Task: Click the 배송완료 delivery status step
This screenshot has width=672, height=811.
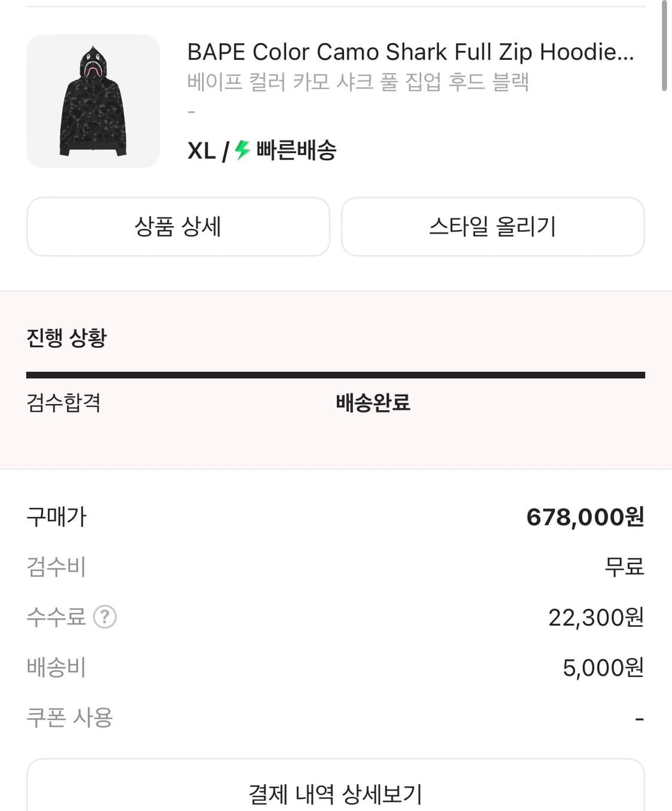Action: coord(373,403)
